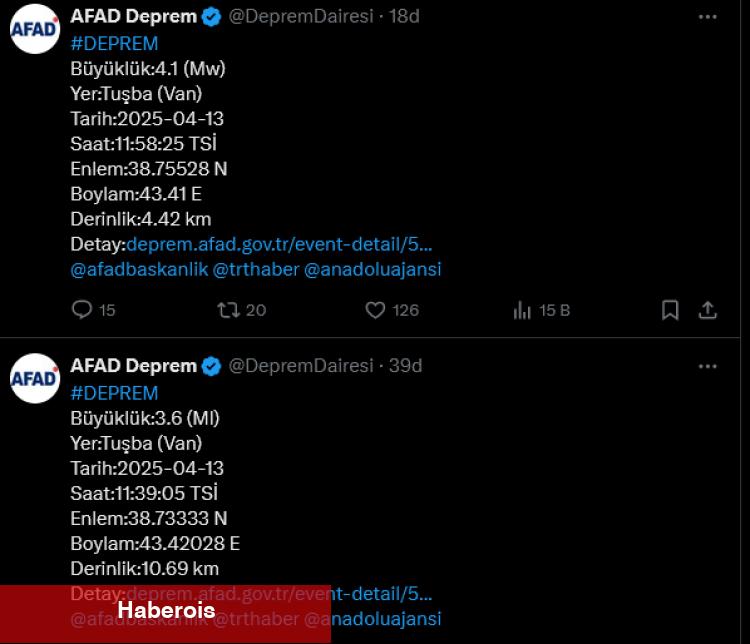750x644 pixels.
Task: Like the first AFAD Deprem tweet
Action: coord(375,310)
